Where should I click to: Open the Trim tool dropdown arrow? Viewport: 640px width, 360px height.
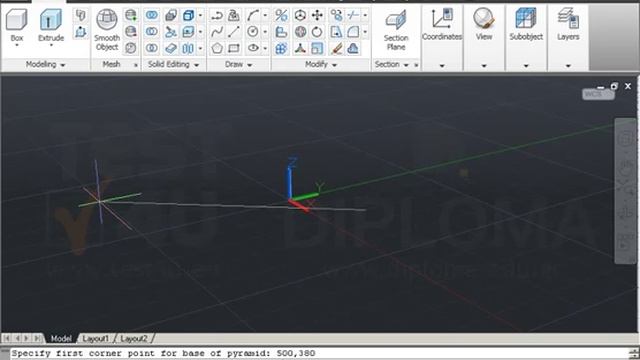coord(365,16)
